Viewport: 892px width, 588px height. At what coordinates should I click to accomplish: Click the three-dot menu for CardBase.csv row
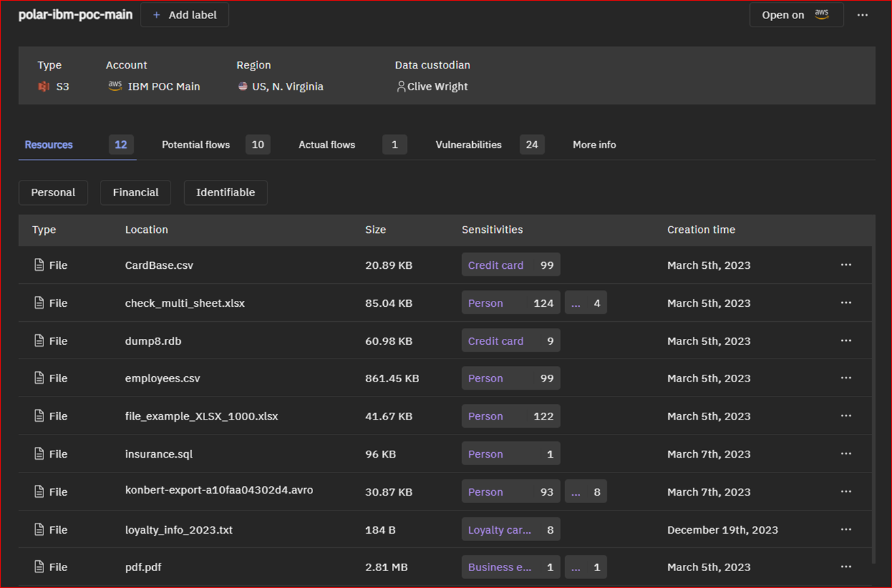(846, 265)
